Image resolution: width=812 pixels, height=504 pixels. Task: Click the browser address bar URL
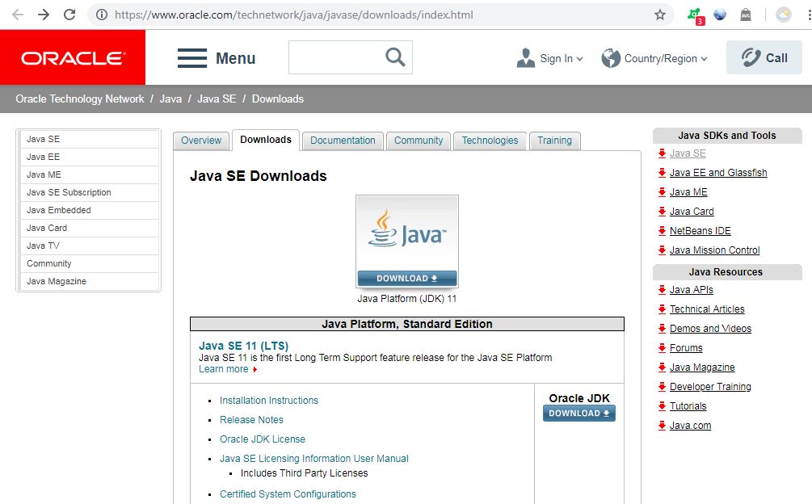coord(293,15)
